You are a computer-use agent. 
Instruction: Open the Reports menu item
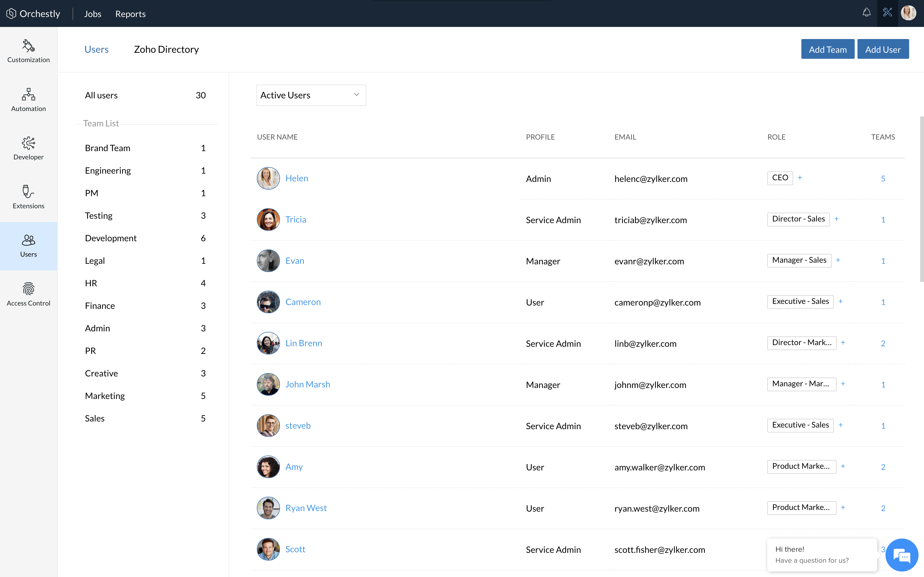coord(130,14)
